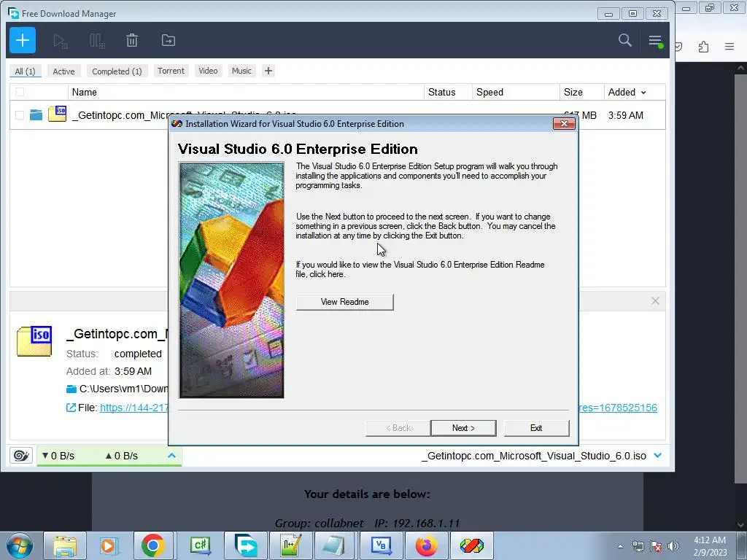The width and height of the screenshot is (747, 560).
Task: Open the Action Center flag tray icon
Action: pos(656,546)
